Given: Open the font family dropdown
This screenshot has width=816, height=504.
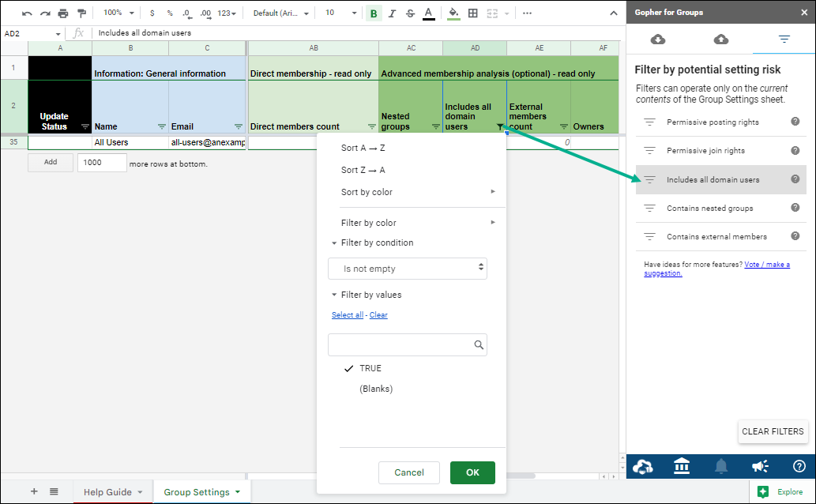Looking at the screenshot, I should pyautogui.click(x=281, y=13).
